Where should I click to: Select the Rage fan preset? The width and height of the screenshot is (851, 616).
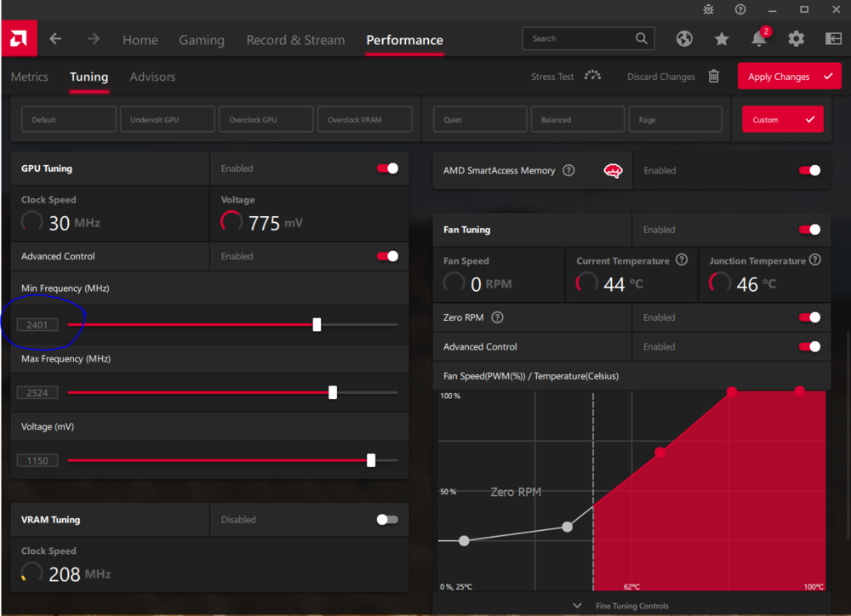pos(675,118)
